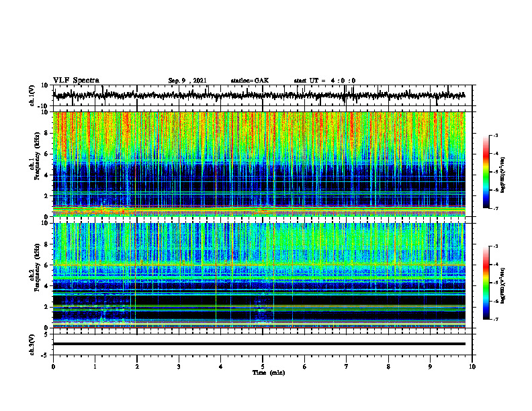Select the date text "Sep. 9, 2021"
The image size is (532, 411).
tap(187, 81)
